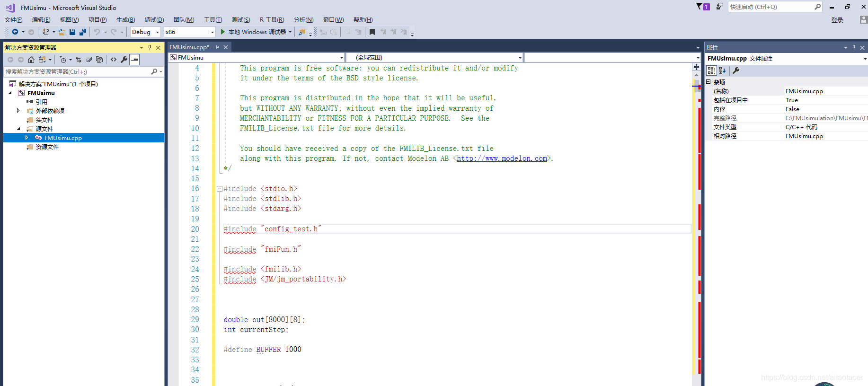The width and height of the screenshot is (868, 386).
Task: Toggle a bookmark with the bookmark icon
Action: pos(372,32)
